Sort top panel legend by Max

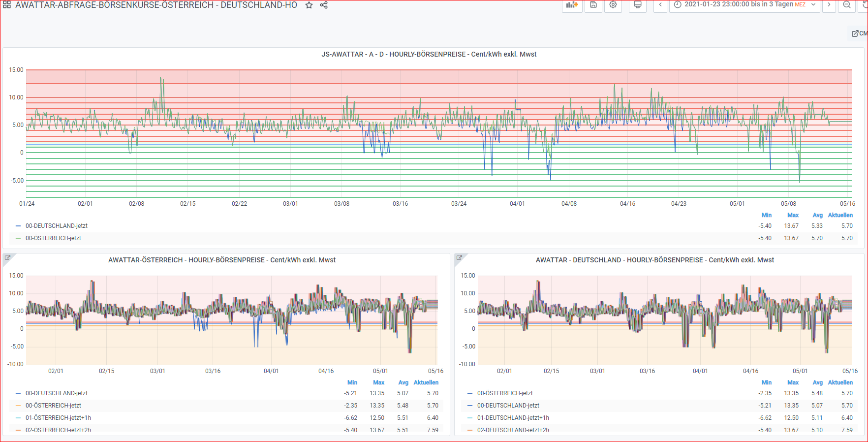coord(793,215)
